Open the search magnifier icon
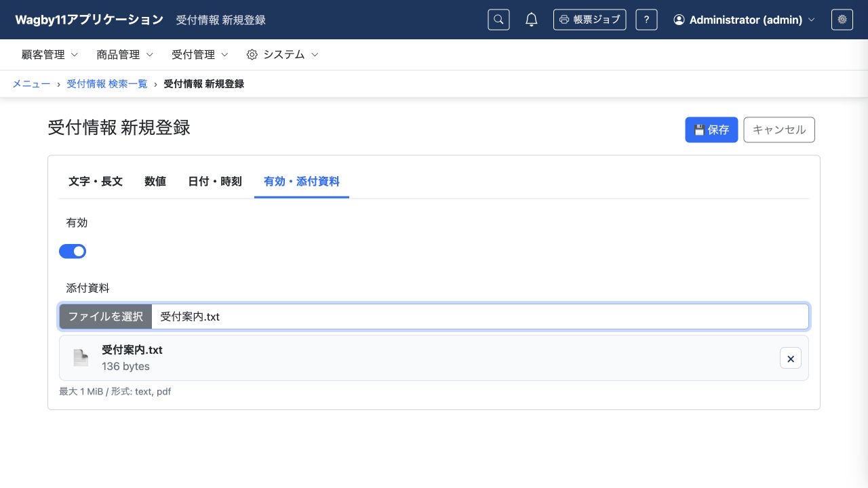 coord(498,20)
